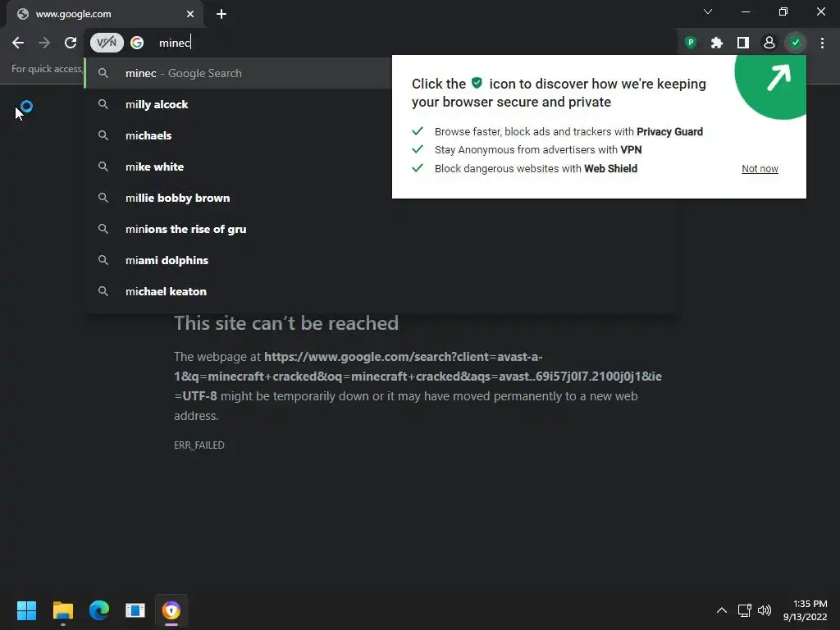Screen dimensions: 840x630
Task: Open a new tab with plus button
Action: [221, 14]
